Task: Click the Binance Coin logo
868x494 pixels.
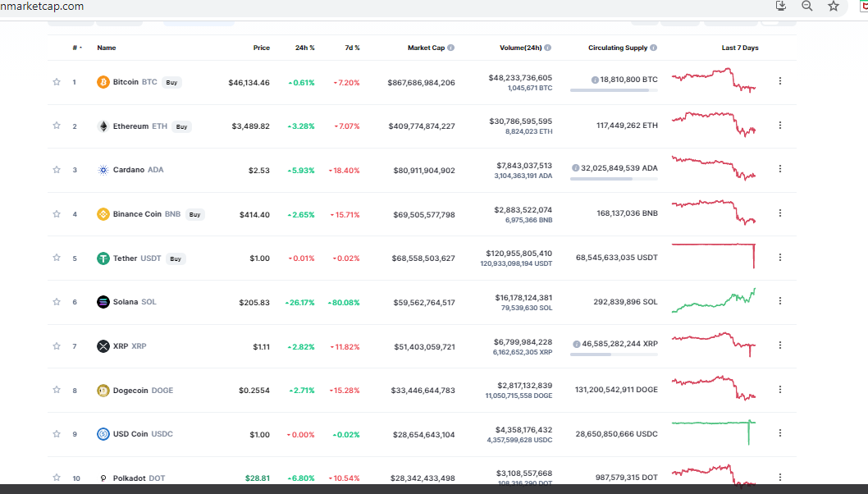Action: coord(103,214)
